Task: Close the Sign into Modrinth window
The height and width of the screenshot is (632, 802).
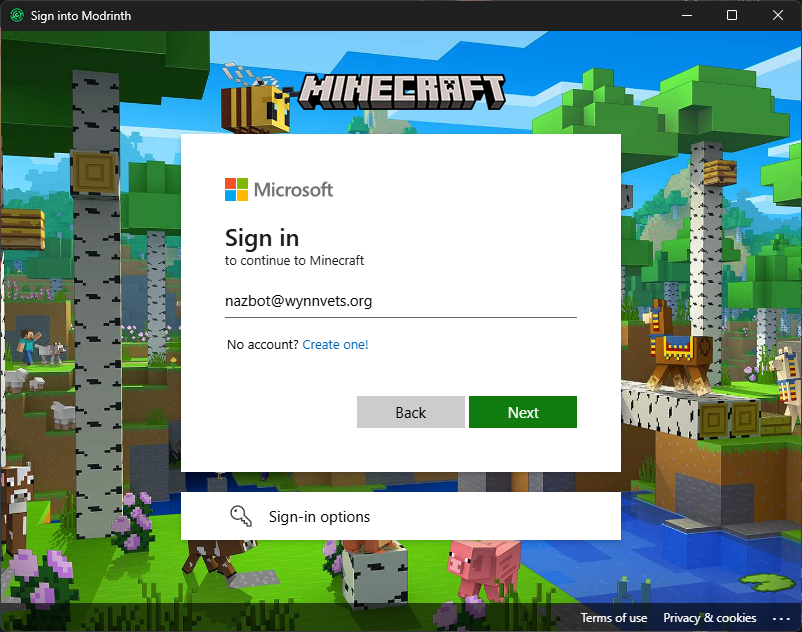Action: tap(777, 15)
